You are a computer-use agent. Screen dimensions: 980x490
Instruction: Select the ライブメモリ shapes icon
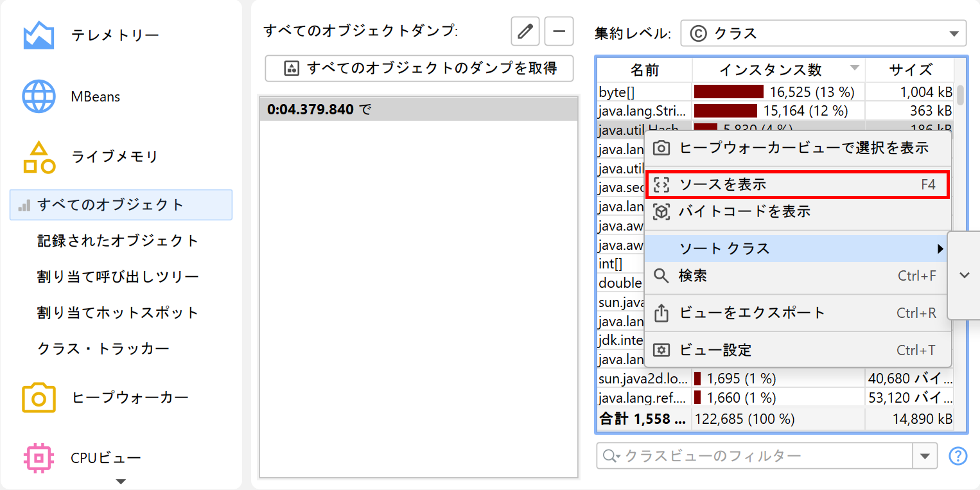point(39,157)
